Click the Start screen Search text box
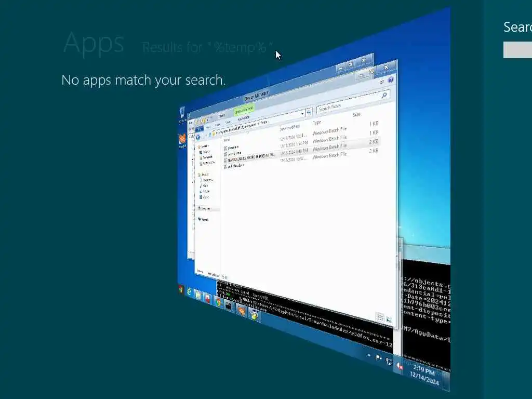The width and height of the screenshot is (532, 399). point(518,50)
